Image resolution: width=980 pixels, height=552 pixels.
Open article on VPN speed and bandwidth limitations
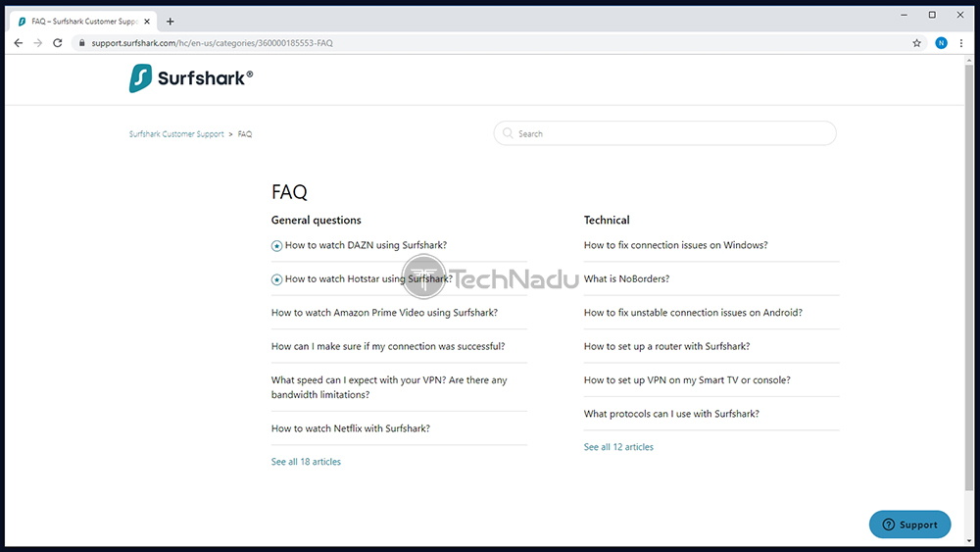point(389,387)
